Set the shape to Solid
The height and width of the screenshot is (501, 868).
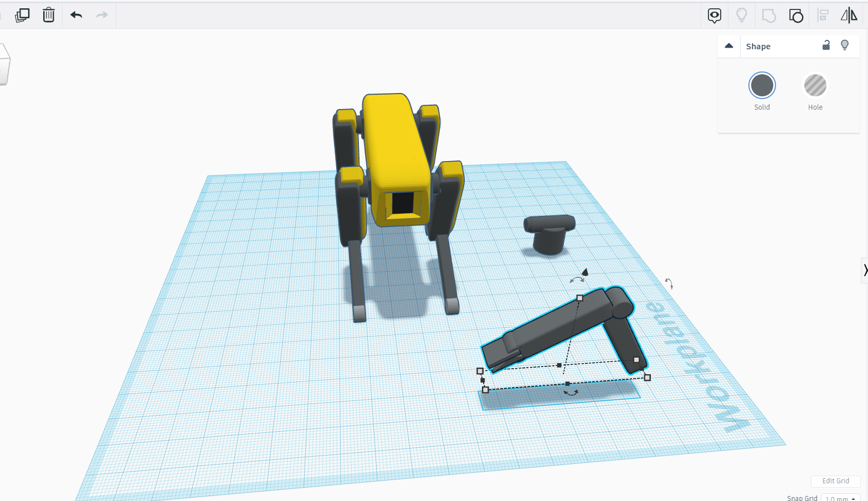click(x=762, y=85)
